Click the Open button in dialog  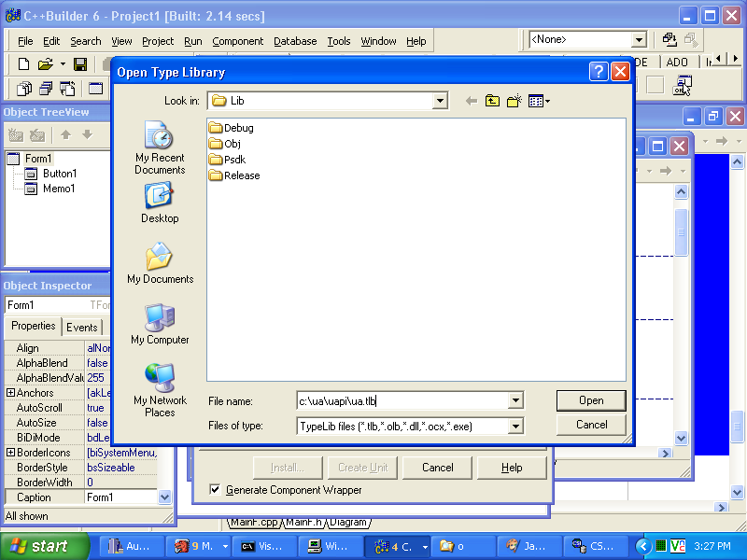click(591, 401)
